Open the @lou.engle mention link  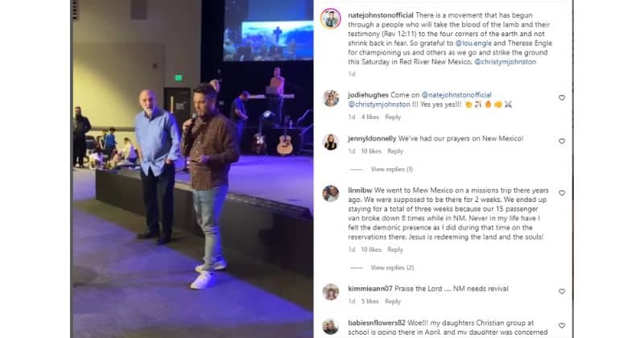[x=473, y=43]
